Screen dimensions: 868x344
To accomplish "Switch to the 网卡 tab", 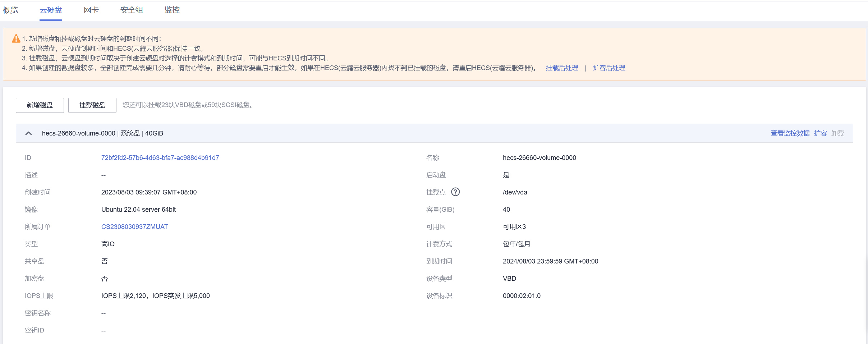I will pos(91,10).
